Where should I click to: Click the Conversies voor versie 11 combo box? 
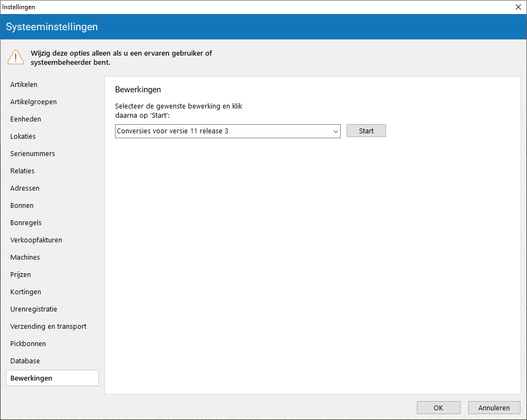pos(227,131)
